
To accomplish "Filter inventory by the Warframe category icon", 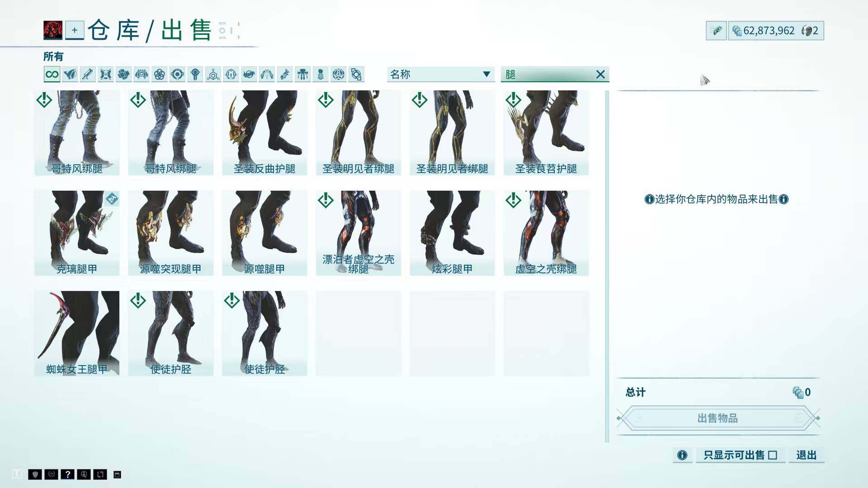I will click(69, 74).
